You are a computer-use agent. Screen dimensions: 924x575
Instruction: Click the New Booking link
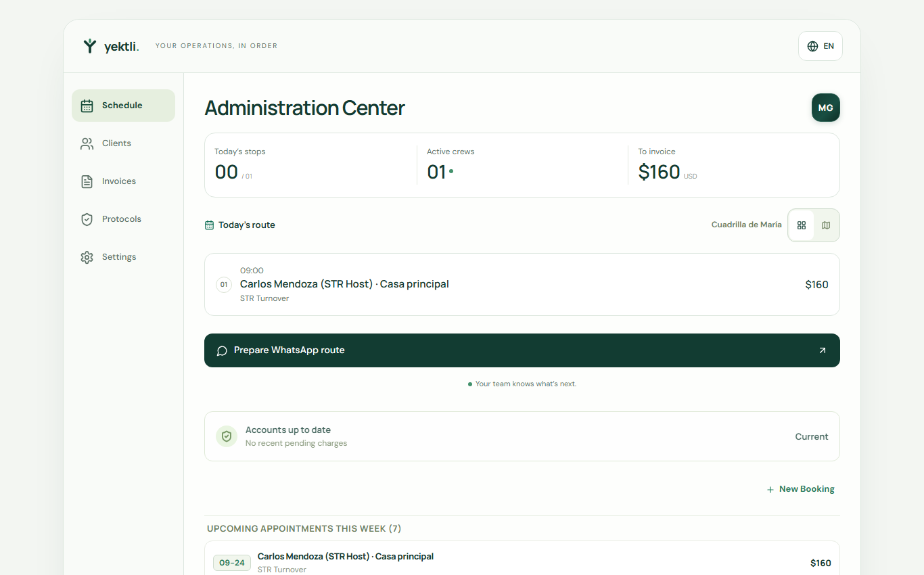coord(801,489)
